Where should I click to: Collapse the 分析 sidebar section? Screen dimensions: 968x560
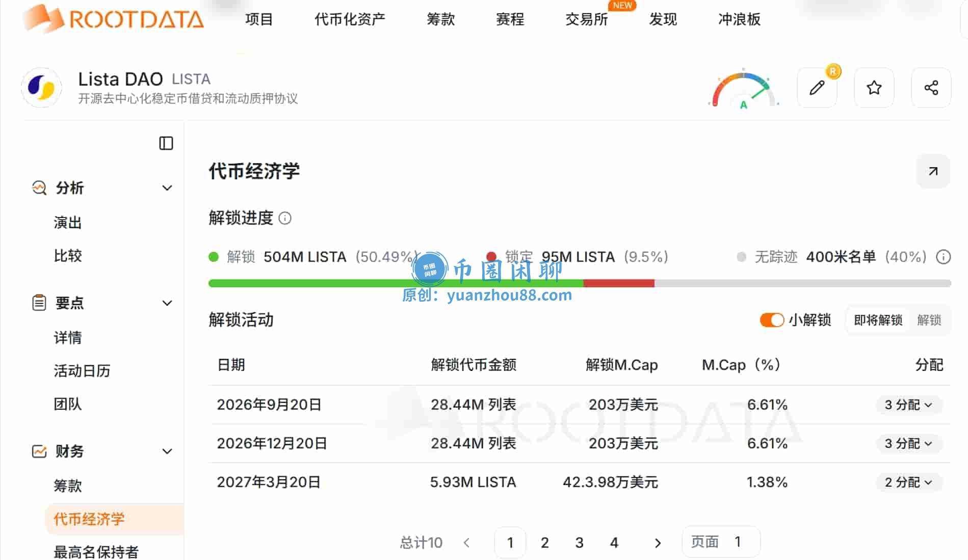(x=167, y=188)
